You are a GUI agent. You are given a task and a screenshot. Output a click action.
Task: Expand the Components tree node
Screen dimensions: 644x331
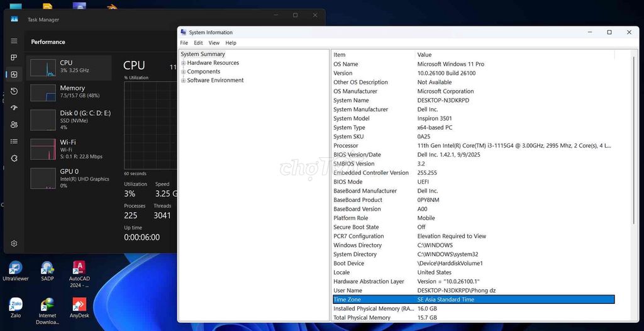[x=184, y=72]
